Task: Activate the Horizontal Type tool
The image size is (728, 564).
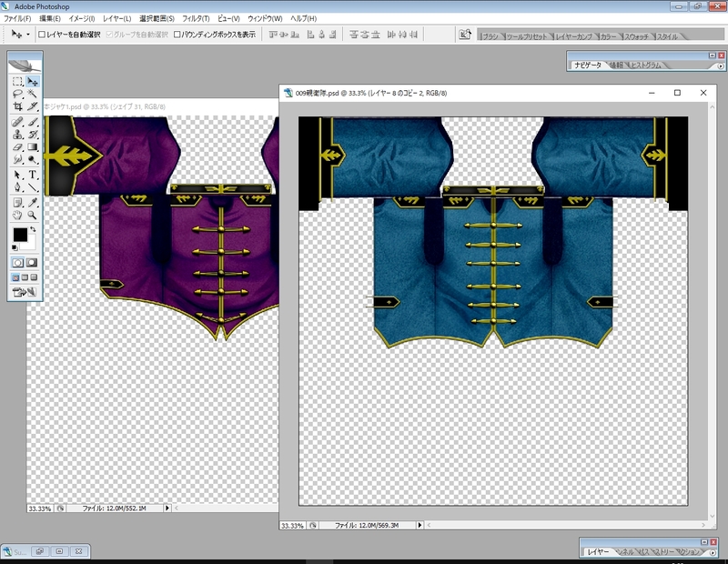Action: (x=33, y=174)
